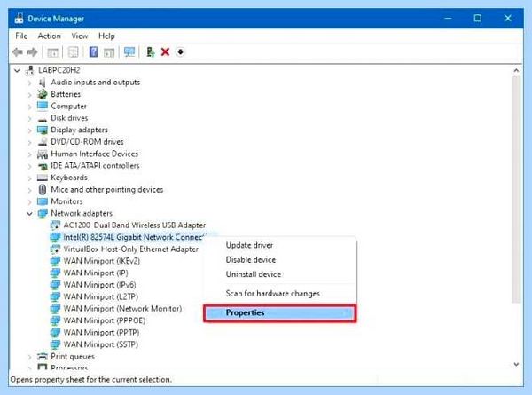
Task: Click the scrollbar down arrow
Action: pyautogui.click(x=516, y=364)
